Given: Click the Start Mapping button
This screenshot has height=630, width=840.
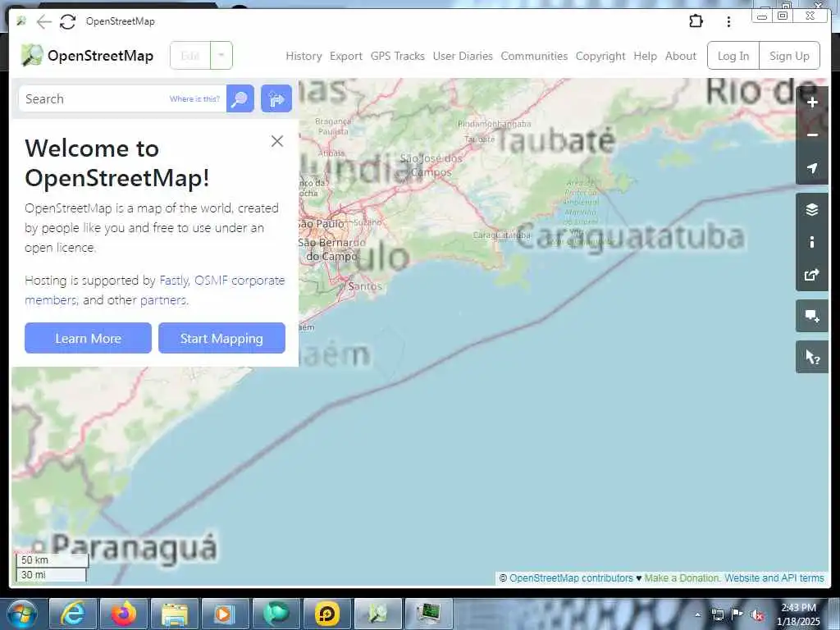Looking at the screenshot, I should 221,338.
